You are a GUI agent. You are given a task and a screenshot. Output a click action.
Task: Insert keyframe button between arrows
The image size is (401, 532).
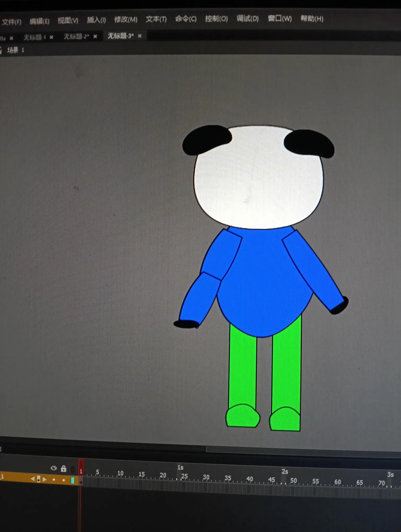39,479
